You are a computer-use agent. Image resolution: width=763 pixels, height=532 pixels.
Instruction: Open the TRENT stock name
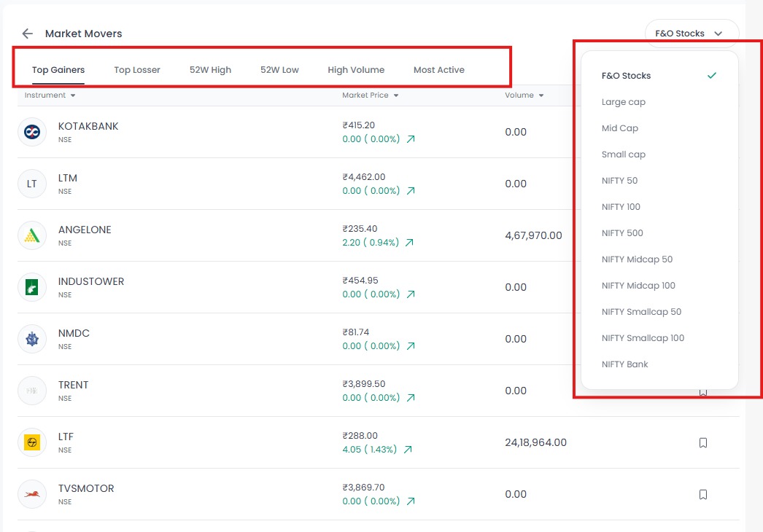74,385
